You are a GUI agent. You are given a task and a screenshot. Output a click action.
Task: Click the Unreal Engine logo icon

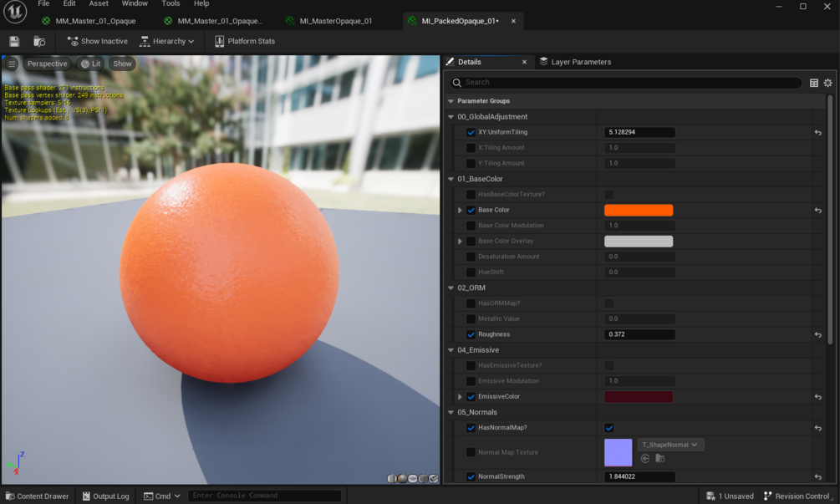(x=15, y=12)
